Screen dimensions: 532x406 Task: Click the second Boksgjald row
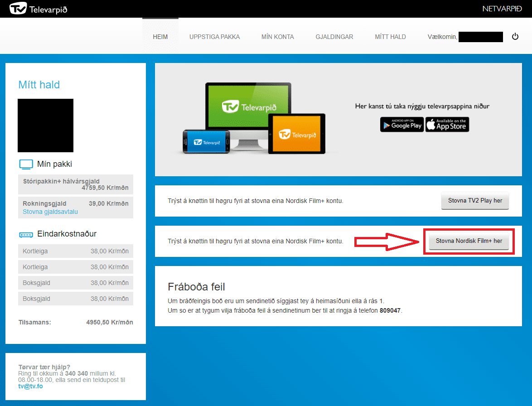(x=76, y=299)
